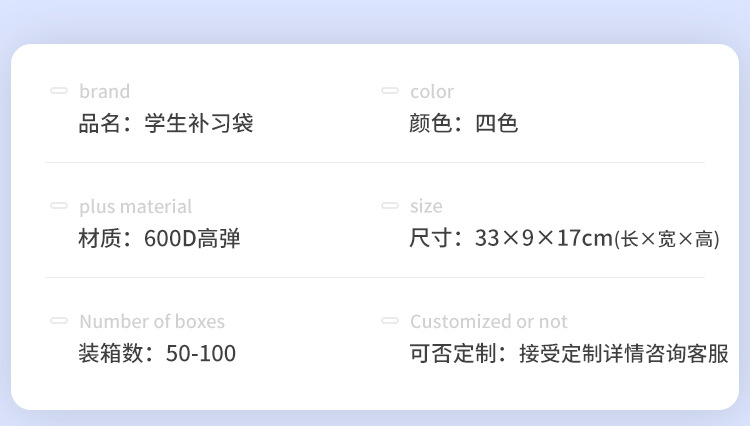Screen dimensions: 750x426
Task: Select the pill icon next to "plus material"
Action: [59, 206]
